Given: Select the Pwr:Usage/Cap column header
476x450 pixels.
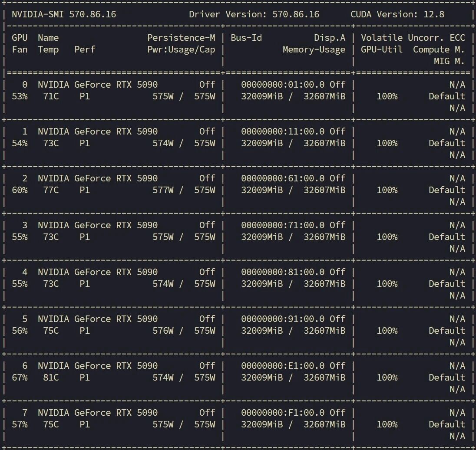Looking at the screenshot, I should (x=181, y=49).
